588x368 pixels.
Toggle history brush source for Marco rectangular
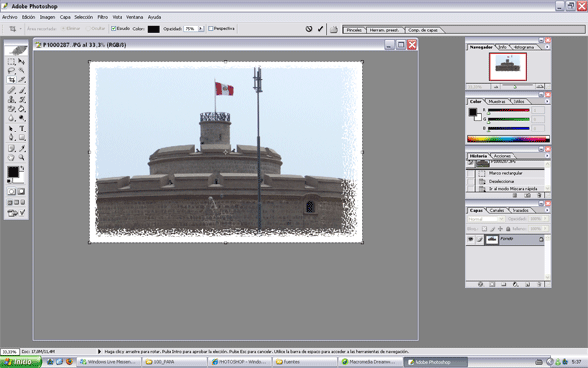(x=471, y=173)
